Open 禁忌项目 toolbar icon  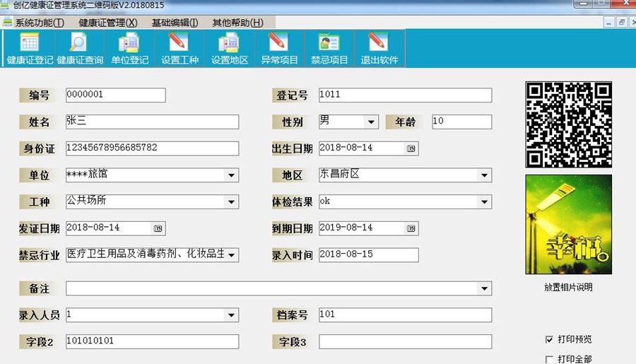329,49
